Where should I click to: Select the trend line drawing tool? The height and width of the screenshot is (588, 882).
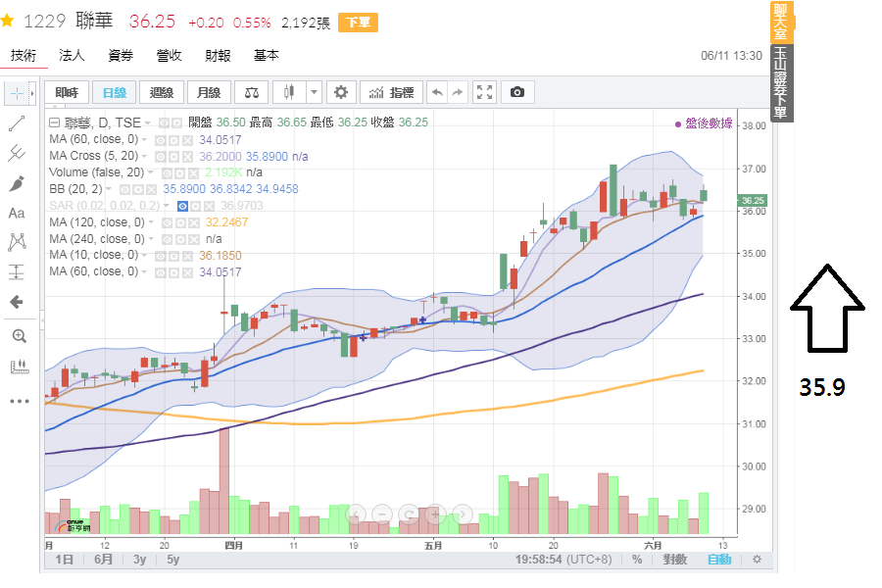pos(17,123)
